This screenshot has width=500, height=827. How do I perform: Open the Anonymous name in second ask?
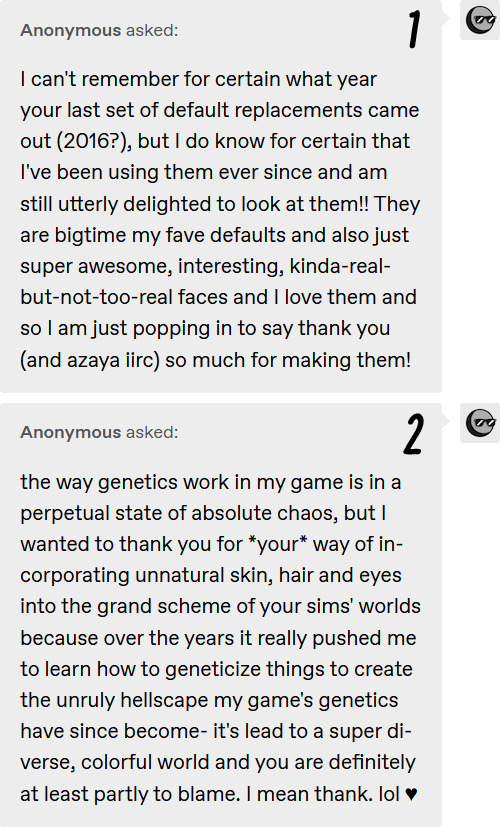(x=71, y=432)
